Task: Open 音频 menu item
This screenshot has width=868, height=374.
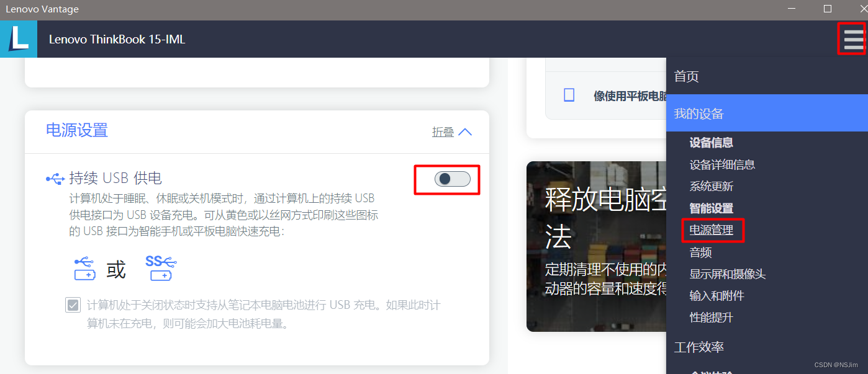Action: (x=700, y=252)
